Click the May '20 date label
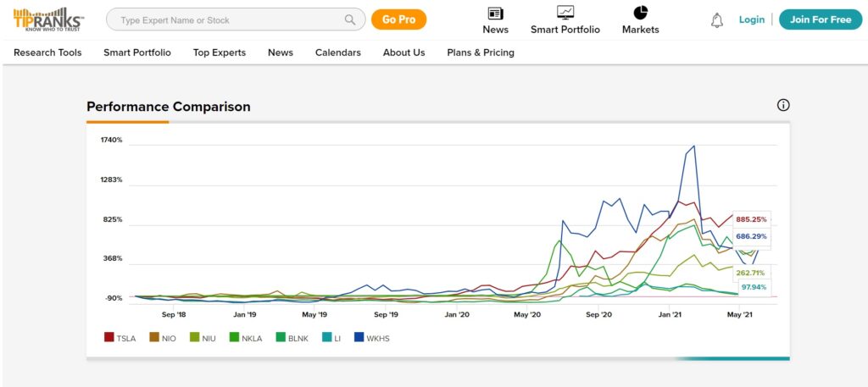The width and height of the screenshot is (868, 387). click(528, 314)
